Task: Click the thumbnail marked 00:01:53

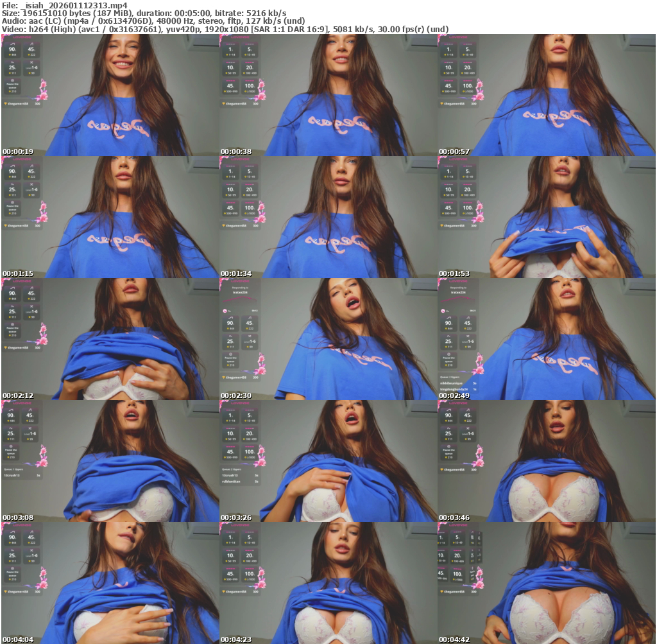Action: pos(546,217)
